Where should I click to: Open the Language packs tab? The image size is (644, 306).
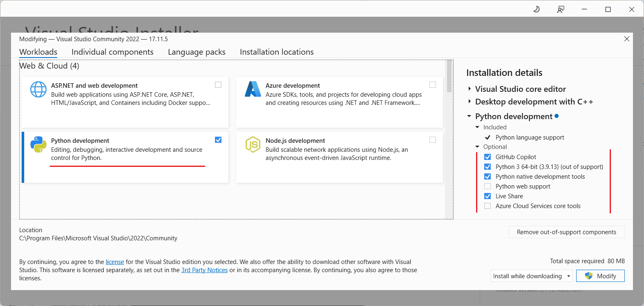[197, 52]
